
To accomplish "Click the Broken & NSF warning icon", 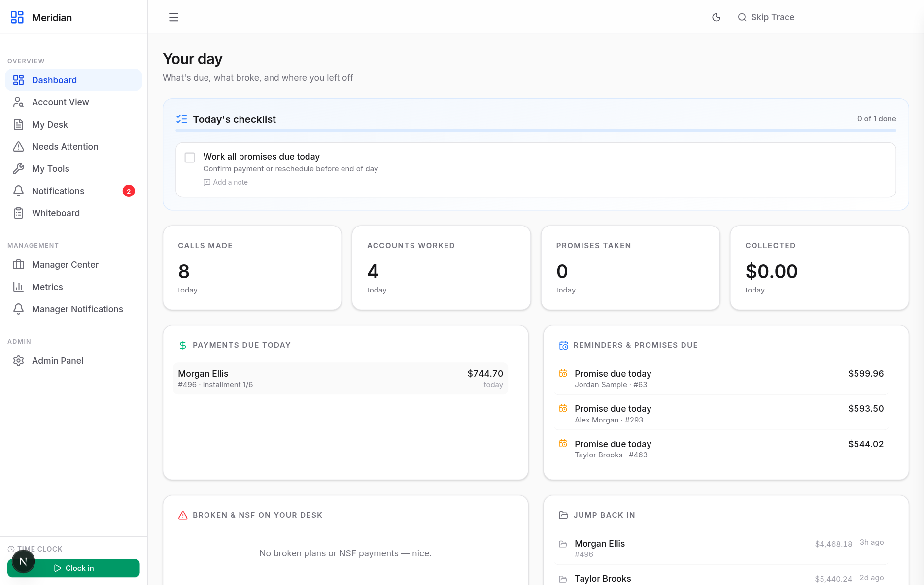I will coord(183,515).
